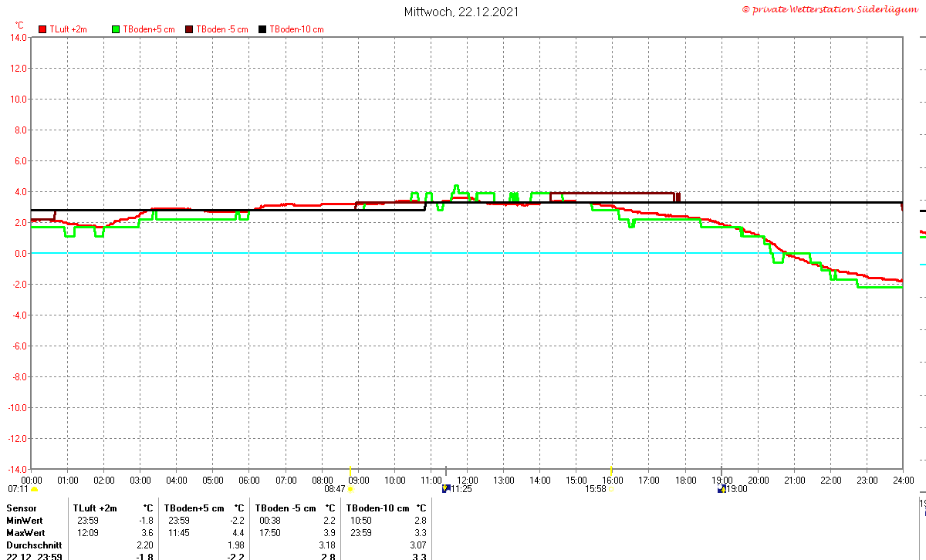
Task: Click the TBoden-10 cm legend label
Action: point(296,29)
